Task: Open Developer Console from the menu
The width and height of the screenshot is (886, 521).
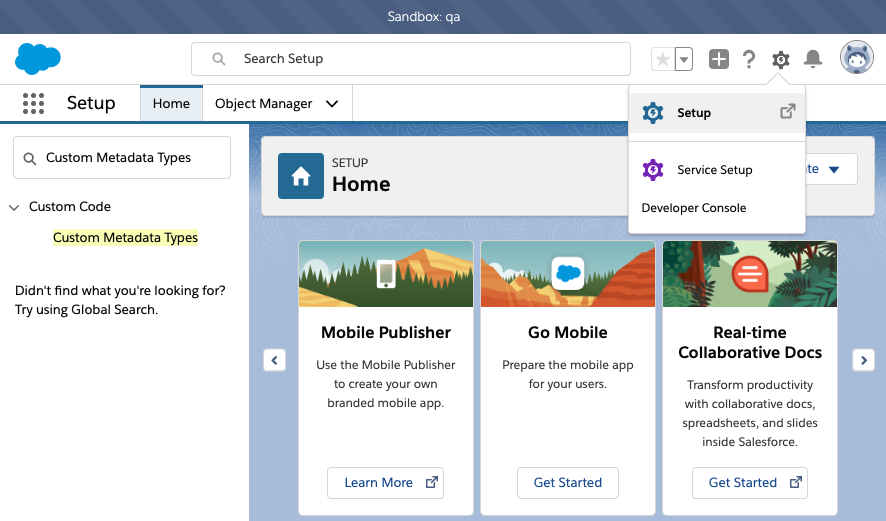Action: pyautogui.click(x=694, y=208)
